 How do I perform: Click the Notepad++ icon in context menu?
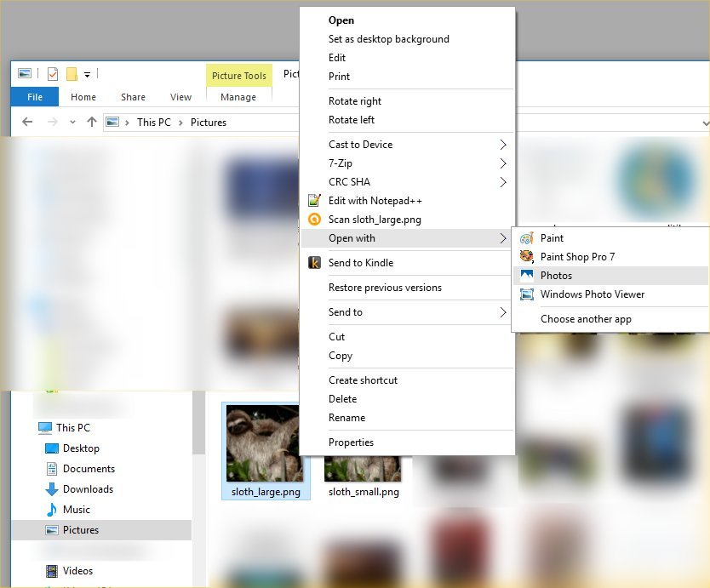(314, 201)
